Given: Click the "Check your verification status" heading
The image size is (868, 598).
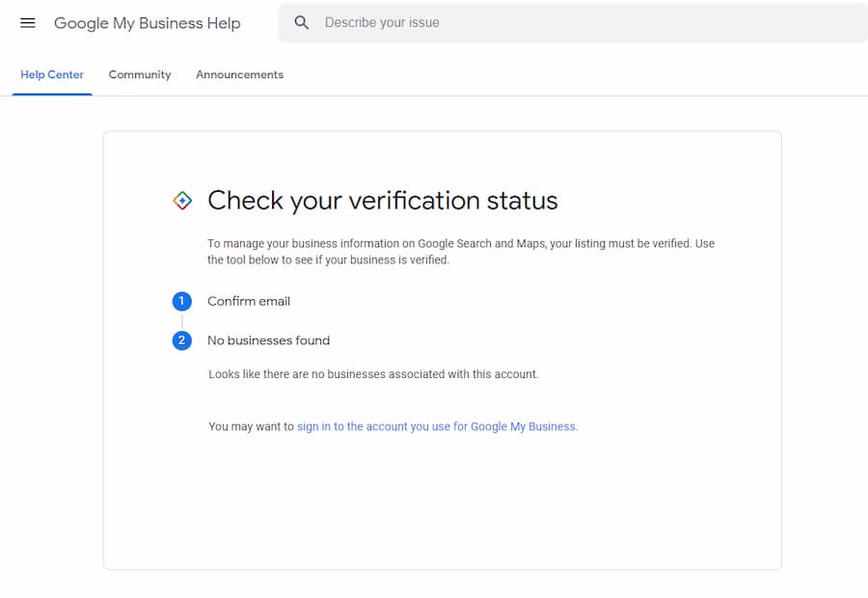Looking at the screenshot, I should pos(383,201).
